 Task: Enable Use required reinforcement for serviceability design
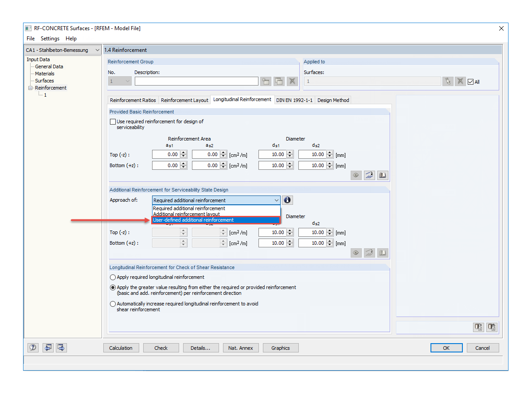113,121
